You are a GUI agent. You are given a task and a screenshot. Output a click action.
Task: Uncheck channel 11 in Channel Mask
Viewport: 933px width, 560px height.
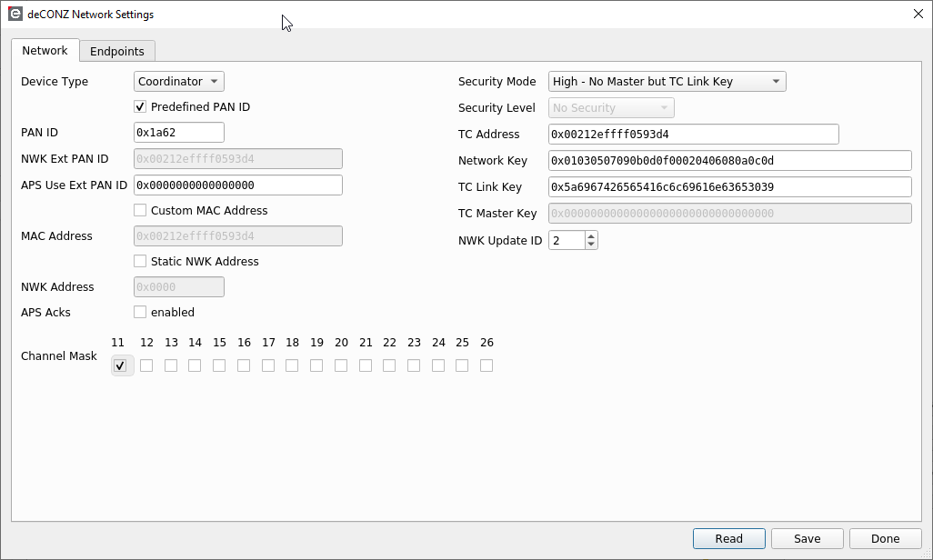click(x=120, y=365)
